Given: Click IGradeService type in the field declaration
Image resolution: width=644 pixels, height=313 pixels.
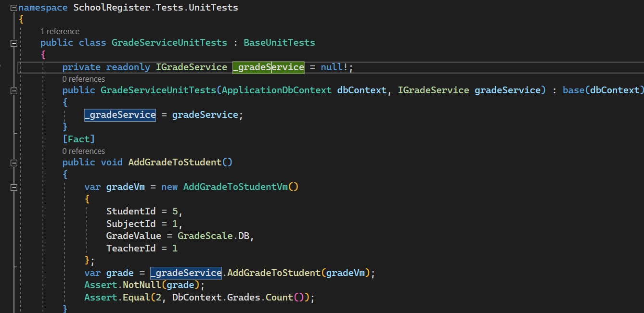Looking at the screenshot, I should tap(191, 67).
